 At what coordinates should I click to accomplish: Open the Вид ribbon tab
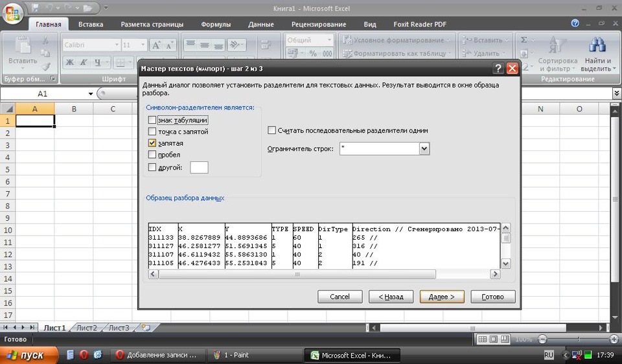370,24
